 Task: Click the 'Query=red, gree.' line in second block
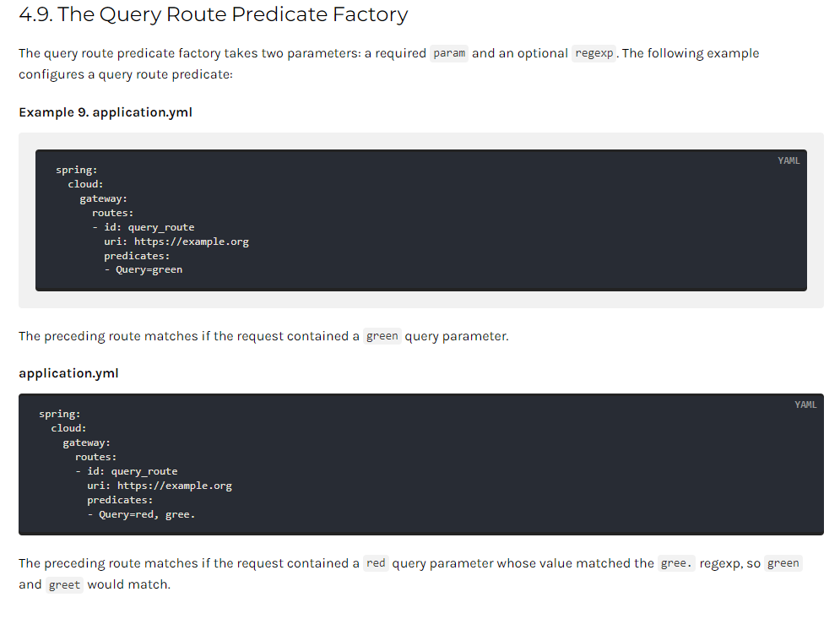[x=142, y=514]
